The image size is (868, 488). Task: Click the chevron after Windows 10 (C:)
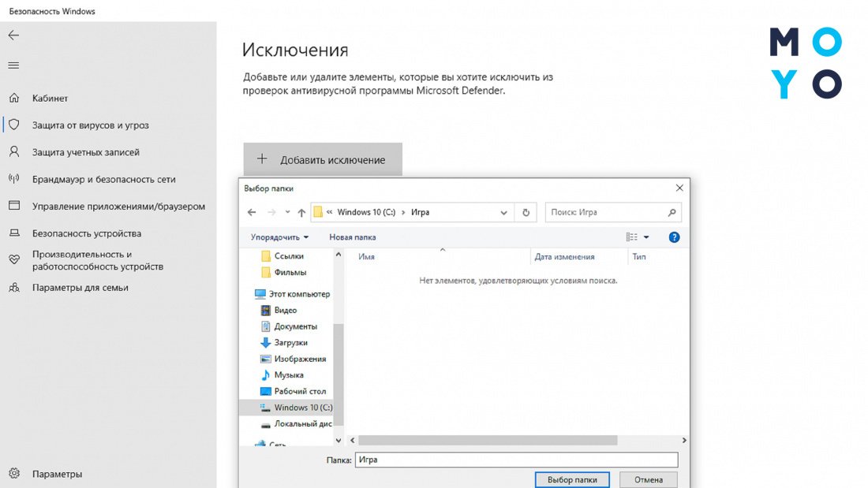(x=403, y=212)
